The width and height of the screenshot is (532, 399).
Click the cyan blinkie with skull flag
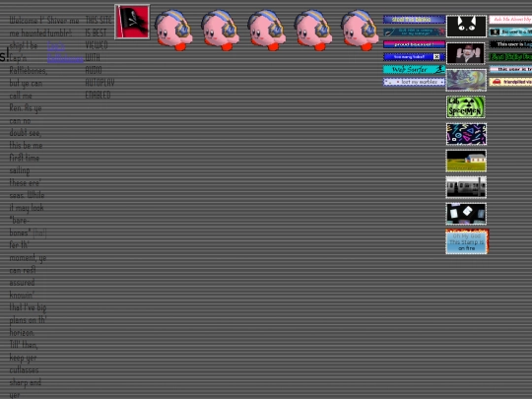pos(510,32)
